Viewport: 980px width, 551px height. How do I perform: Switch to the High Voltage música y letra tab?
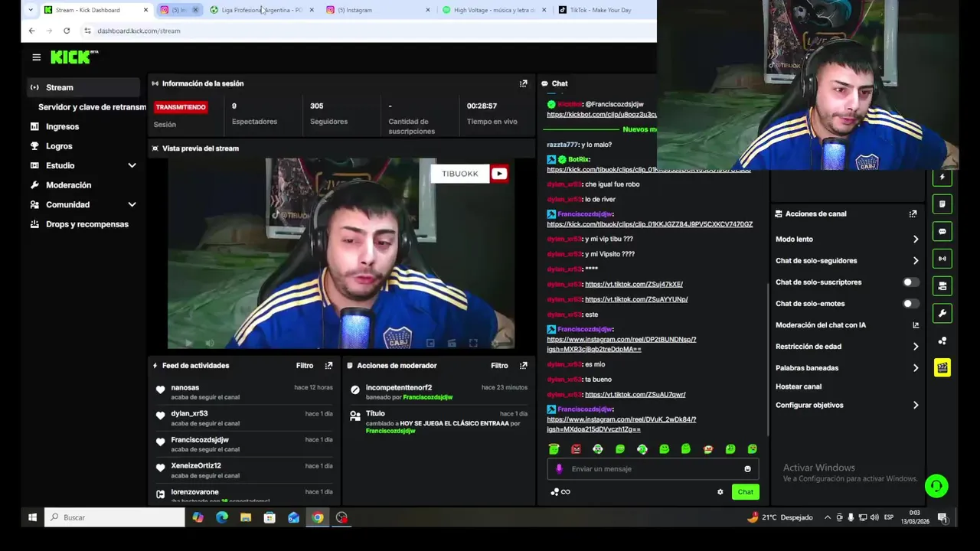click(x=494, y=10)
